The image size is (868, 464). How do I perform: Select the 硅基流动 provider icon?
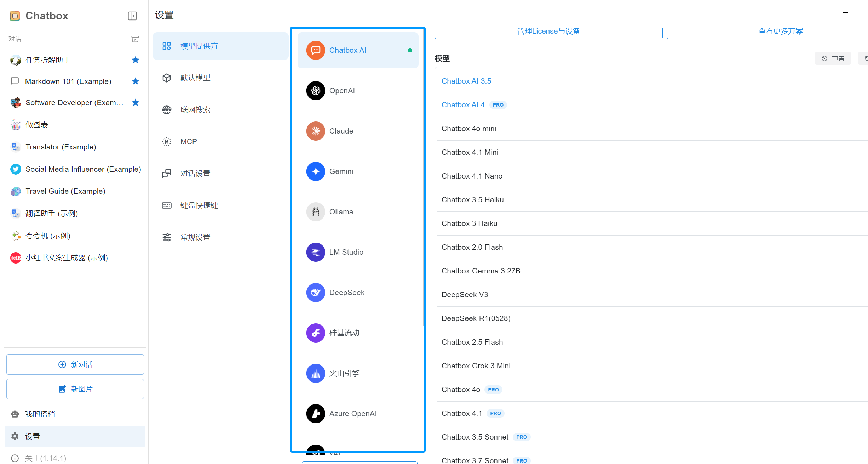coord(316,333)
